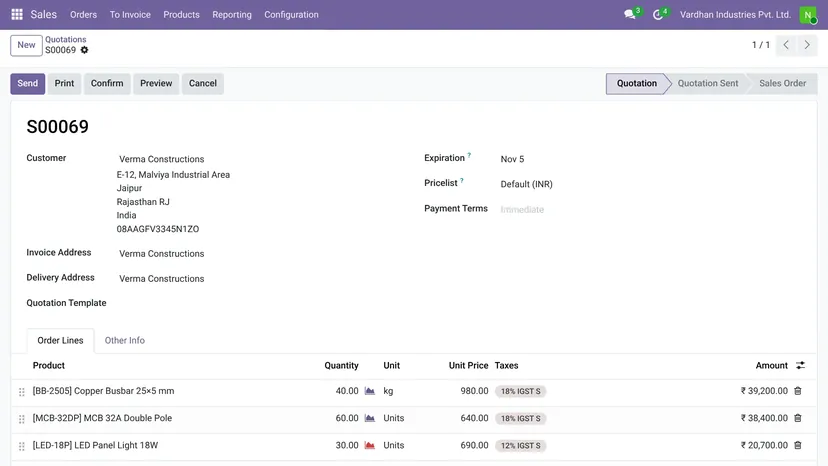Click the Quantity column header
Image resolution: width=828 pixels, height=466 pixels.
click(341, 365)
